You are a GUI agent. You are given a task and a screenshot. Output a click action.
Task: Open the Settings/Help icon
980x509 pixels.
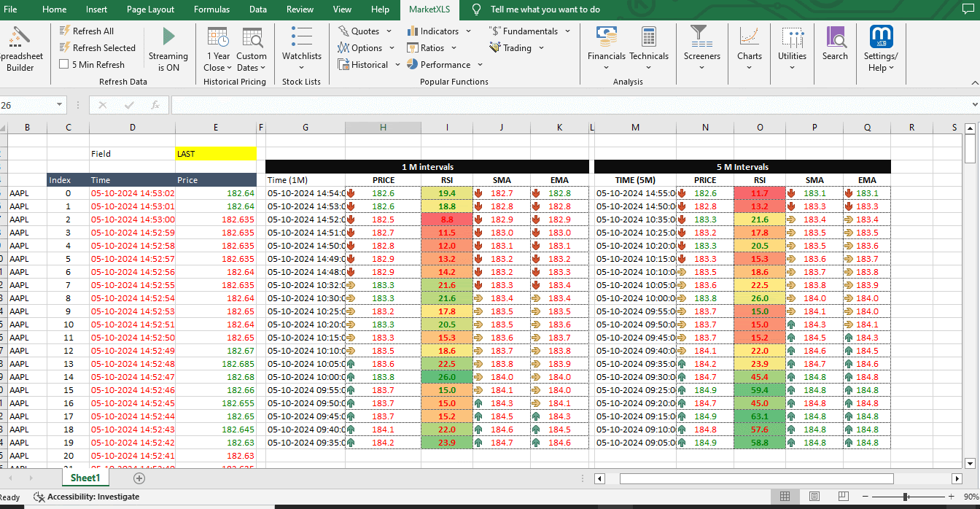tap(881, 38)
